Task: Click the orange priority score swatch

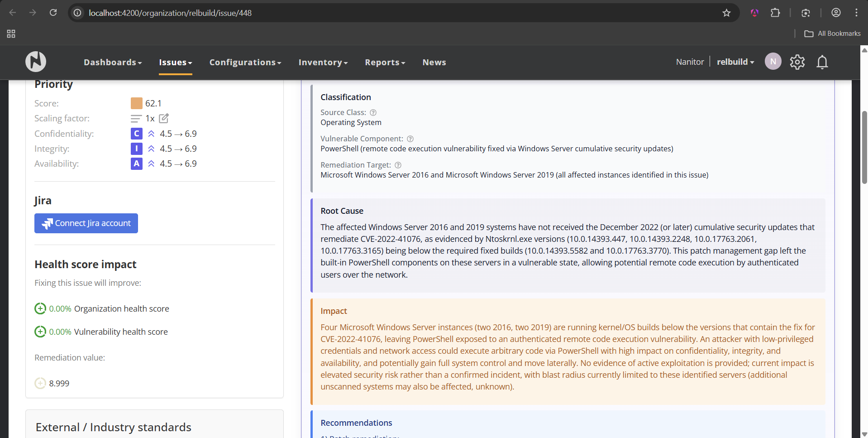Action: point(136,103)
